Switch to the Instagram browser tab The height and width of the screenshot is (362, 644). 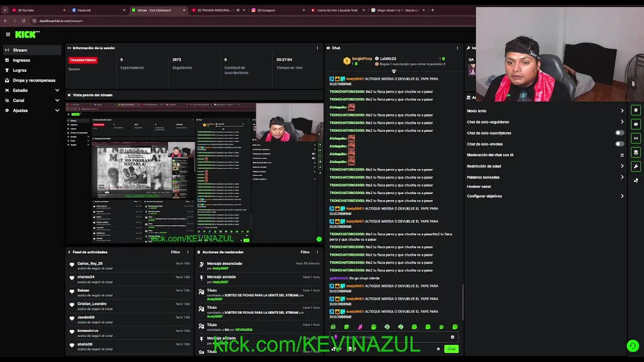coord(278,10)
